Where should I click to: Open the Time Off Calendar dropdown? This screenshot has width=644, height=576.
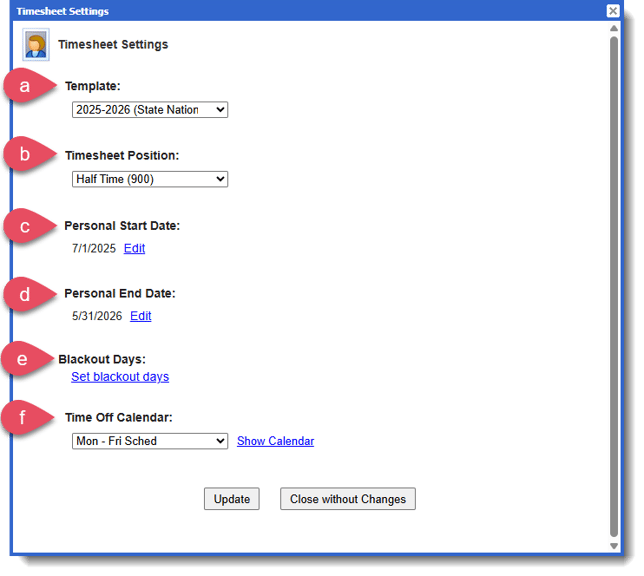point(150,441)
